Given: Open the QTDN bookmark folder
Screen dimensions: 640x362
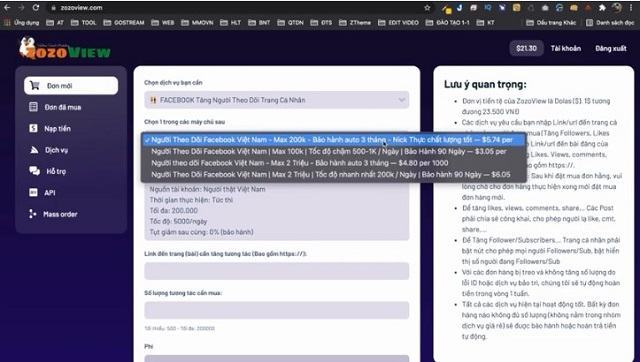Looking at the screenshot, I should [291, 22].
